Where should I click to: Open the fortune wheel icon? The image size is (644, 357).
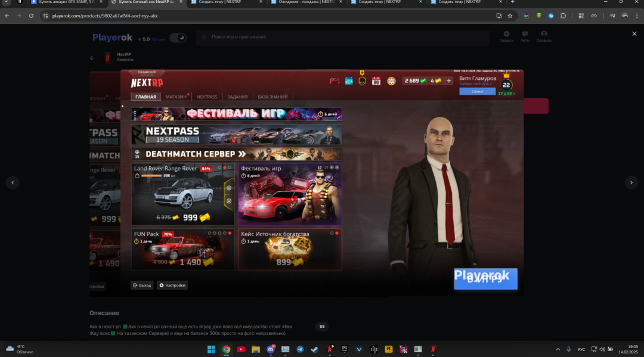(x=391, y=81)
